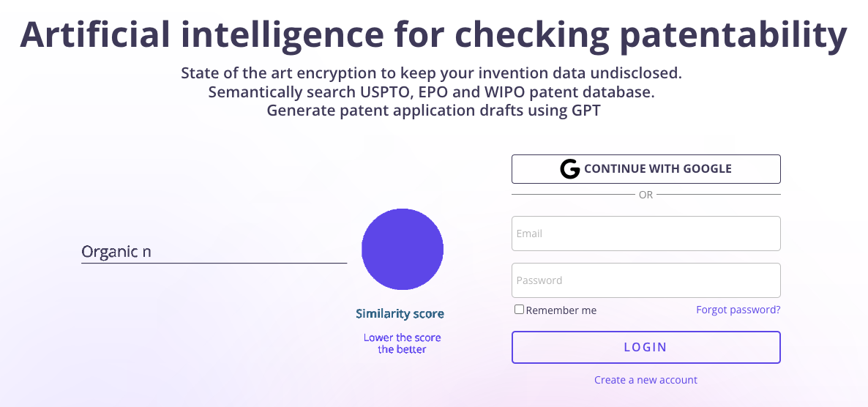Viewport: 868px width, 407px height.
Task: Sign in using Continue with Google text
Action: pos(658,169)
